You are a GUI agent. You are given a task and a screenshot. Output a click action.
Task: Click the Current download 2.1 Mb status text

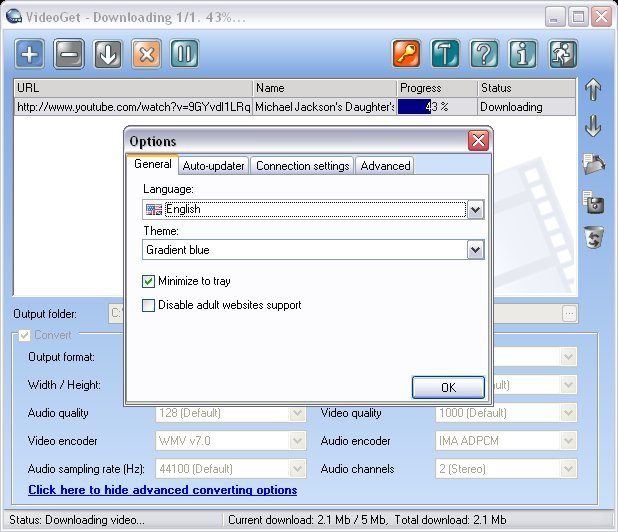(306, 520)
